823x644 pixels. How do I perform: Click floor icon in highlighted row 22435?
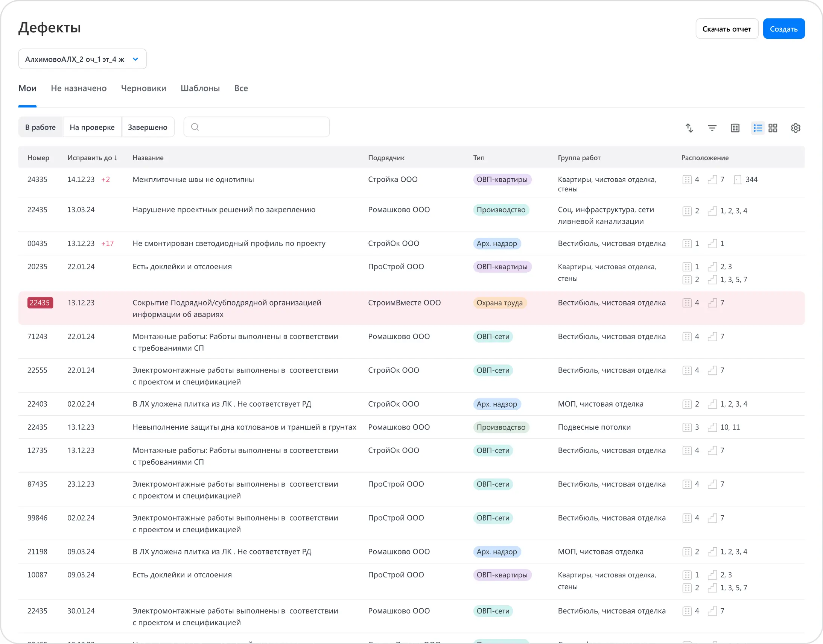coord(712,303)
